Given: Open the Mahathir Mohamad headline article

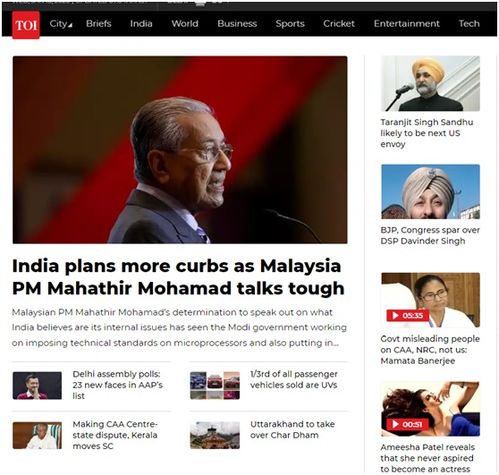Looking at the screenshot, I should coord(178,277).
